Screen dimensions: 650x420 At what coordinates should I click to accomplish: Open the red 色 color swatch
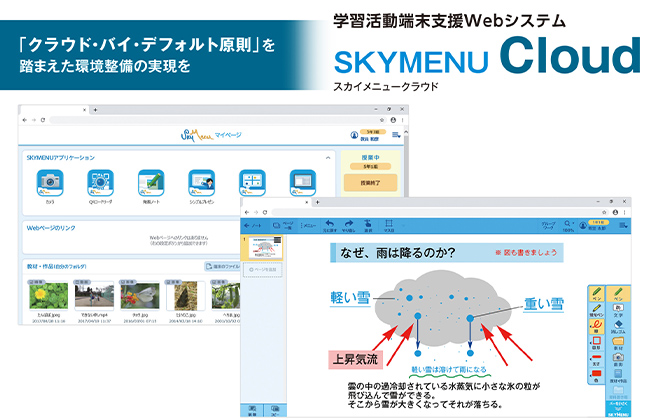tap(596, 376)
